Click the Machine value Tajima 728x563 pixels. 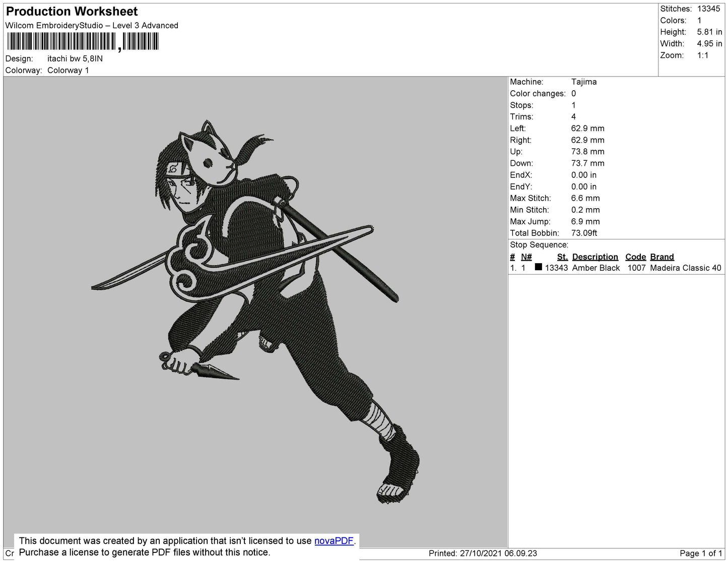click(x=584, y=82)
